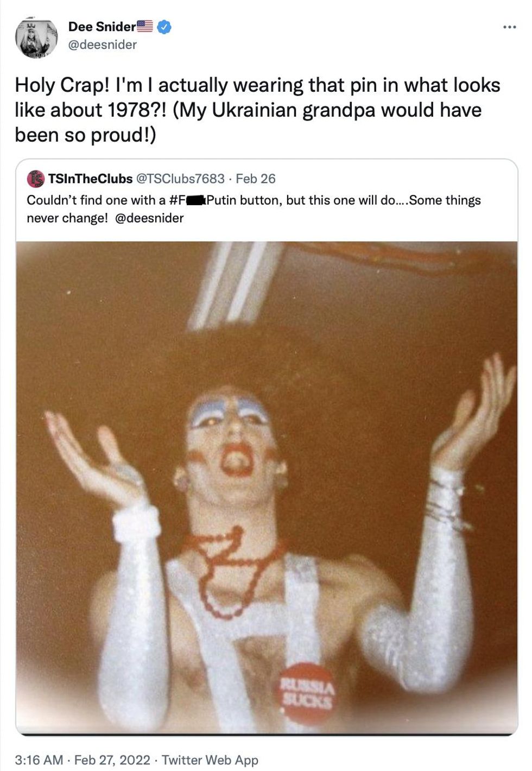Click the @deesnider mention in quoted tweet
The image size is (532, 771).
tap(150, 218)
